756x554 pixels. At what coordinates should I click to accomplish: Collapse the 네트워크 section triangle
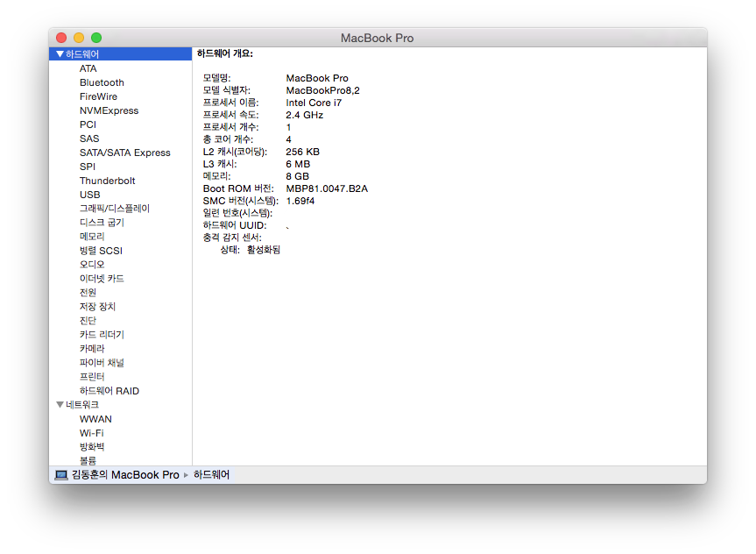pyautogui.click(x=60, y=405)
